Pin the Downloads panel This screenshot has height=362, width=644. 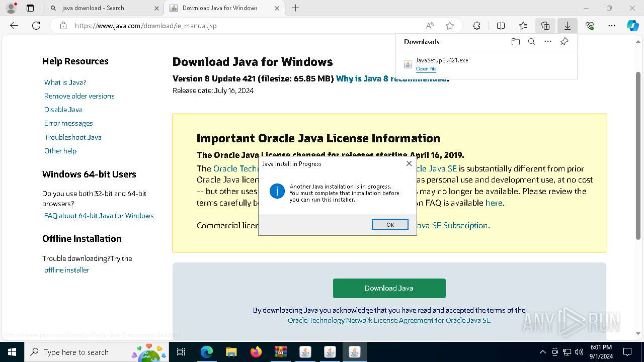564,42
